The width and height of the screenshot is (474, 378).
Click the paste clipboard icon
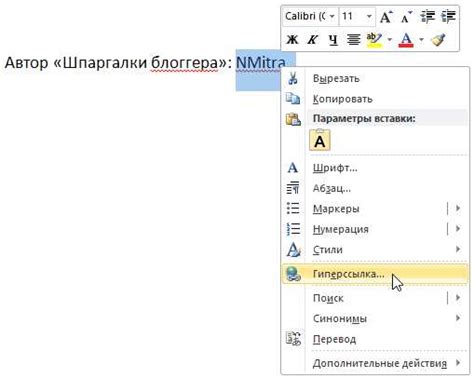(293, 119)
